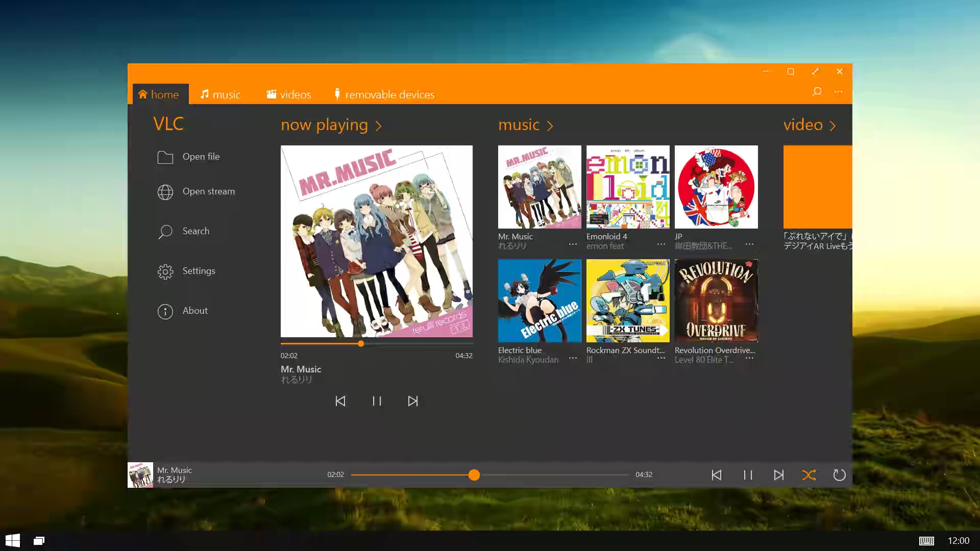980x551 pixels.
Task: Drag the playback progress slider
Action: coord(475,474)
